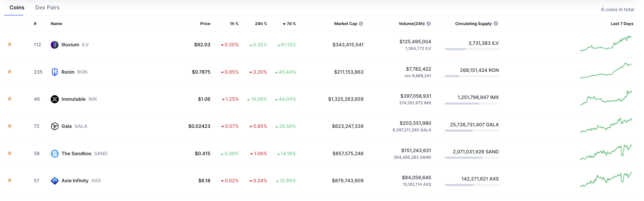Open the Immutable IMX coin page

(79, 99)
